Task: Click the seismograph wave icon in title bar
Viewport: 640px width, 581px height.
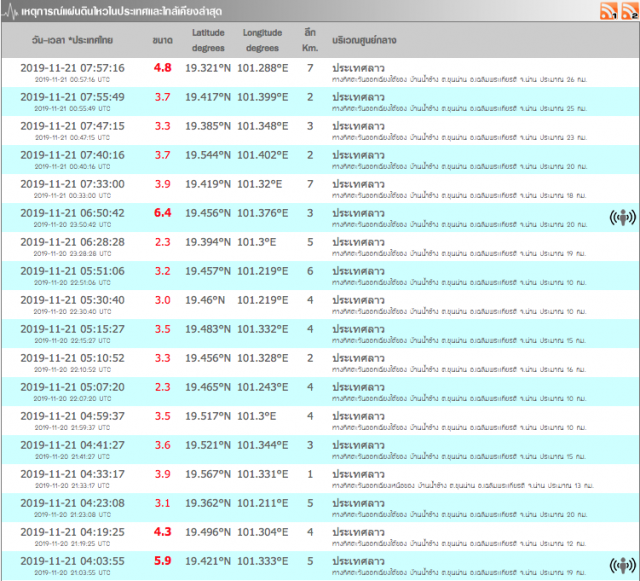Action: (9, 11)
